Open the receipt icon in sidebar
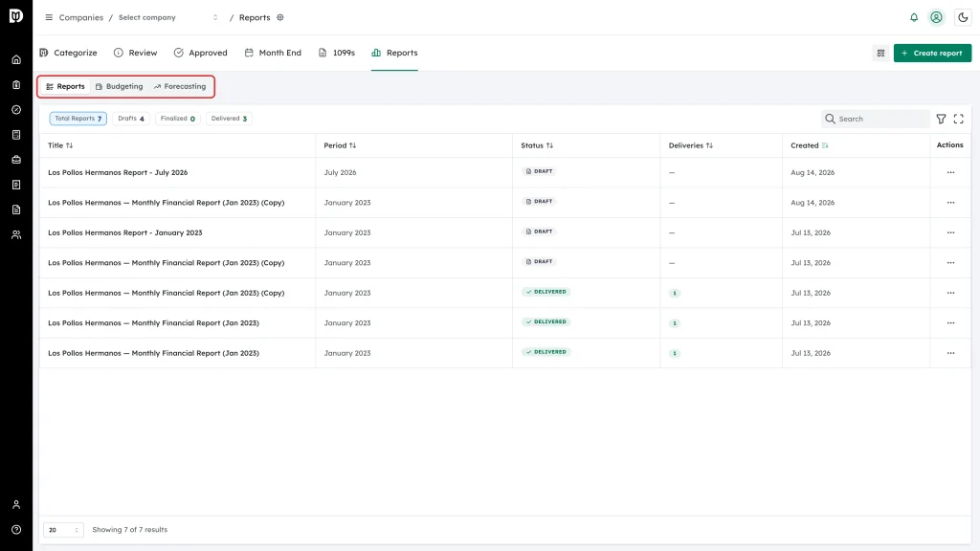980x551 pixels. pyautogui.click(x=16, y=185)
